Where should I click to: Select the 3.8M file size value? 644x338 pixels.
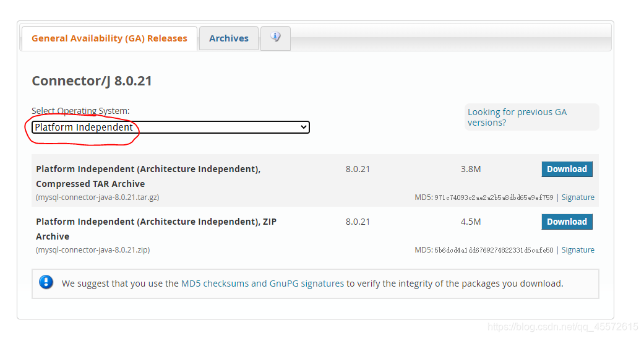471,169
